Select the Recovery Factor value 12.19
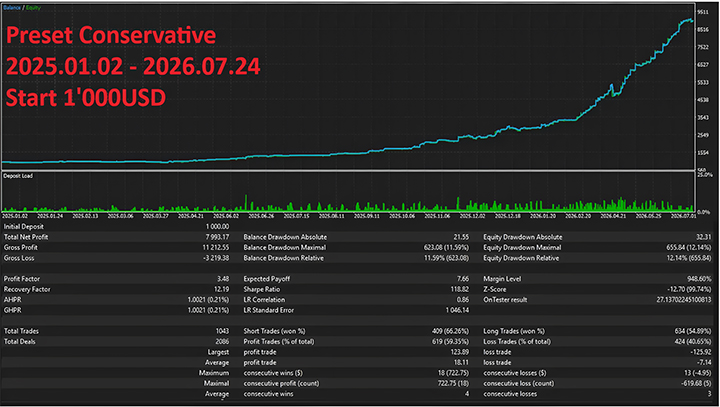This screenshot has width=720, height=407. coord(221,289)
